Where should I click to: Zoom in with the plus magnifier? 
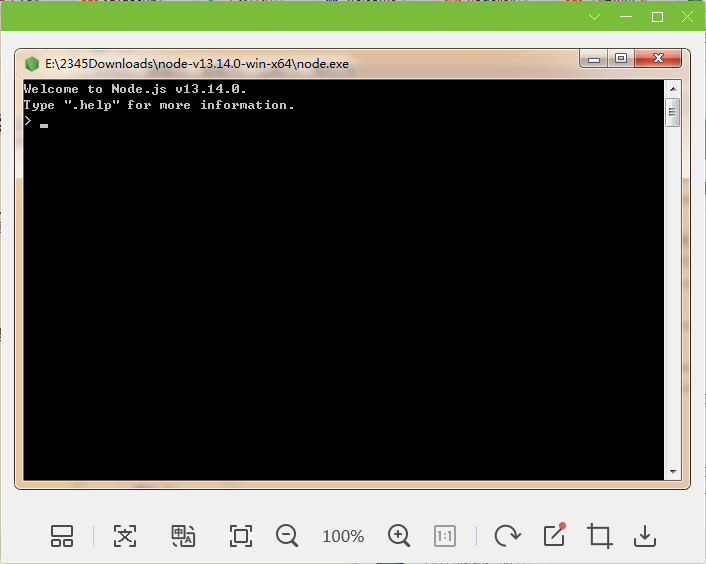[x=399, y=536]
